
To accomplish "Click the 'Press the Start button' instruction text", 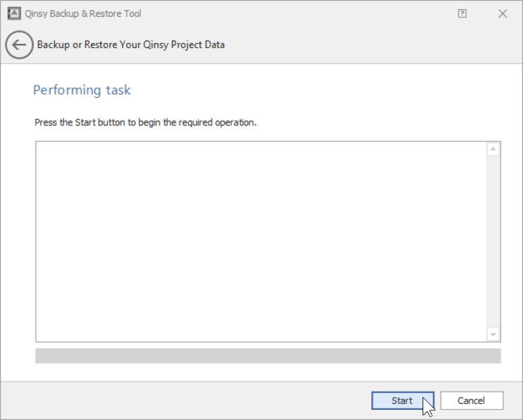I will point(146,123).
